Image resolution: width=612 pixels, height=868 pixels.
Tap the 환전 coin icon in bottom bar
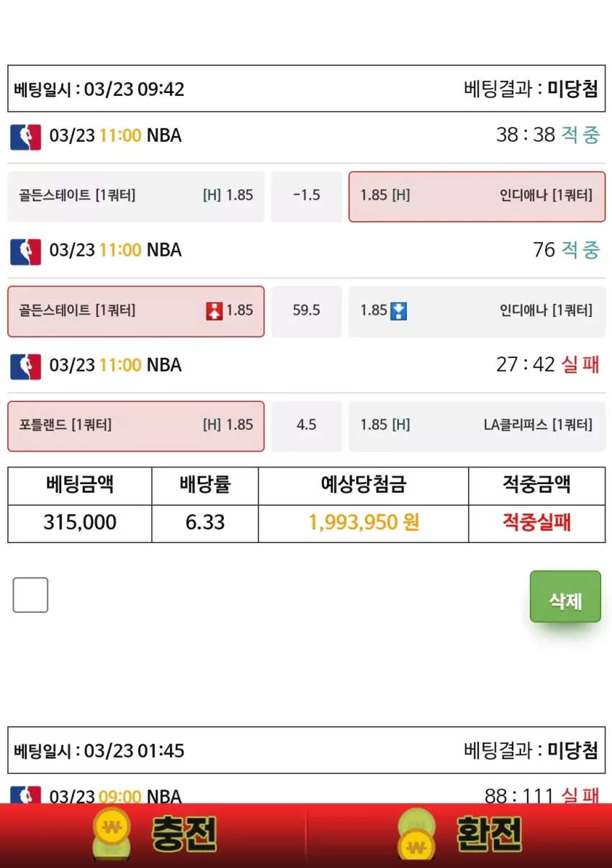[x=417, y=833]
